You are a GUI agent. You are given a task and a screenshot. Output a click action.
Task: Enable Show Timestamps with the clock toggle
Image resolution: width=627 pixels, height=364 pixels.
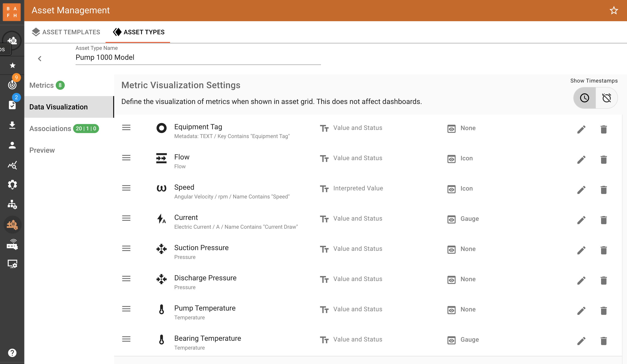(584, 98)
